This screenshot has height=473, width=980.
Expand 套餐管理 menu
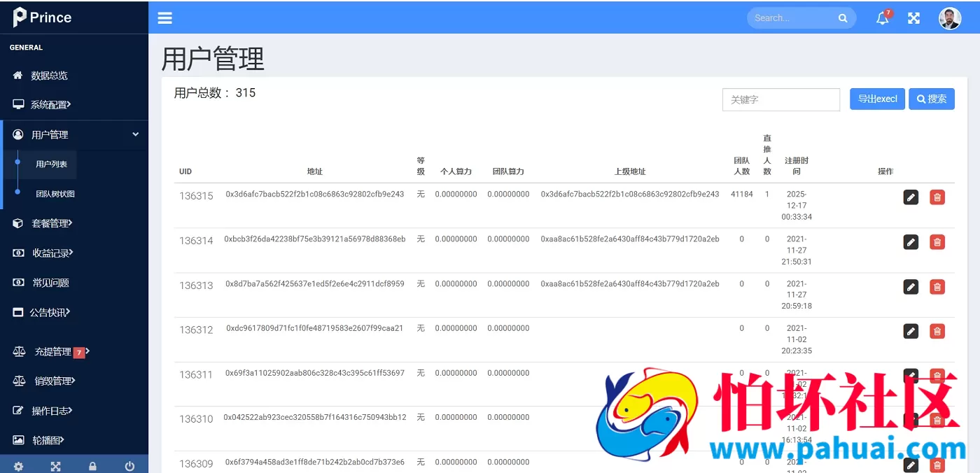coord(74,223)
